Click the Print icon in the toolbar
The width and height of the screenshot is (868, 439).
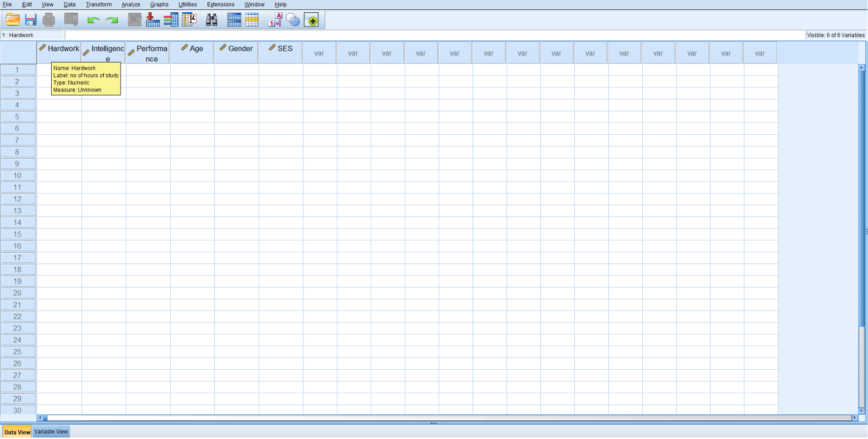[49, 20]
